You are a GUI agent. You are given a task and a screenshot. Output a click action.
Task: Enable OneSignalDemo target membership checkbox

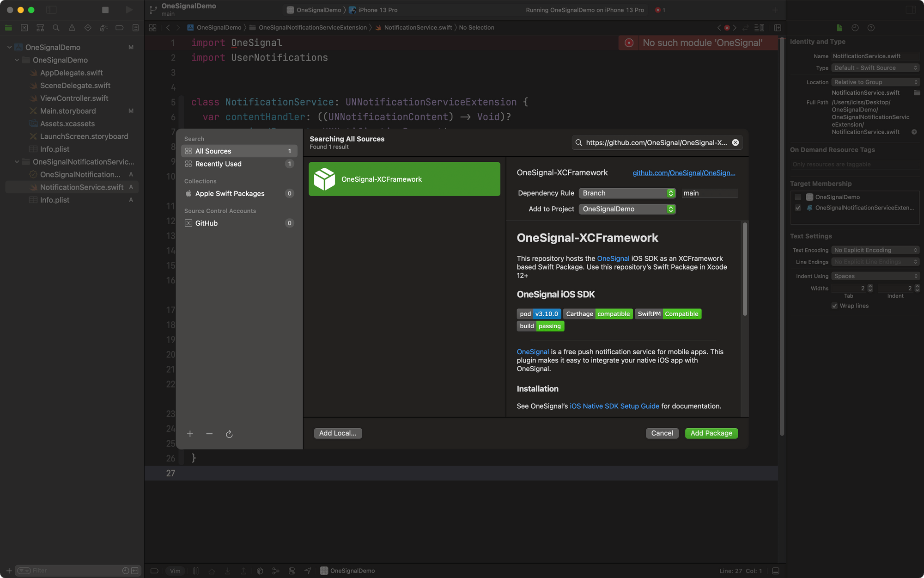[798, 197]
